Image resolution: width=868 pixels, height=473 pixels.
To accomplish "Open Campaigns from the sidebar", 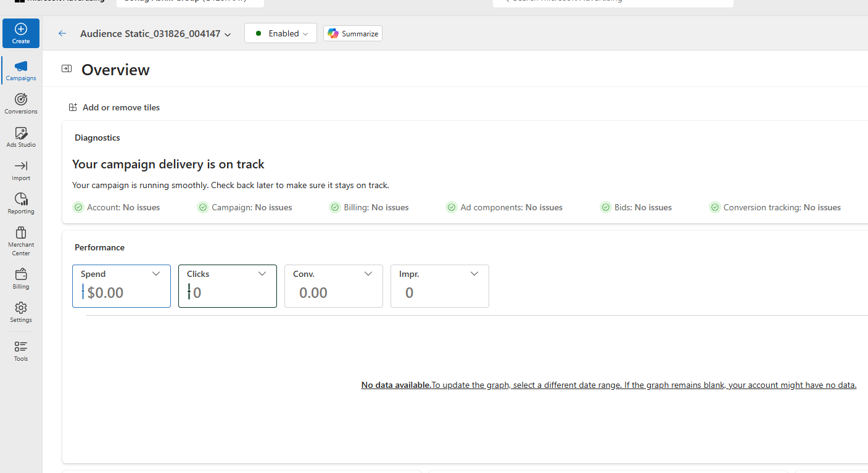I will (x=21, y=70).
